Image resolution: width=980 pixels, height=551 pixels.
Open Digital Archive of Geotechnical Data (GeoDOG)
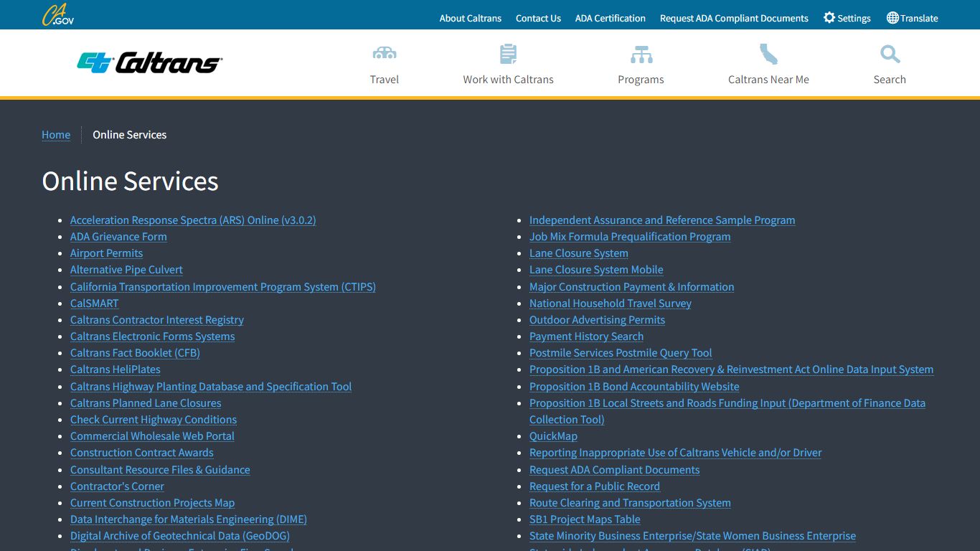(x=180, y=536)
